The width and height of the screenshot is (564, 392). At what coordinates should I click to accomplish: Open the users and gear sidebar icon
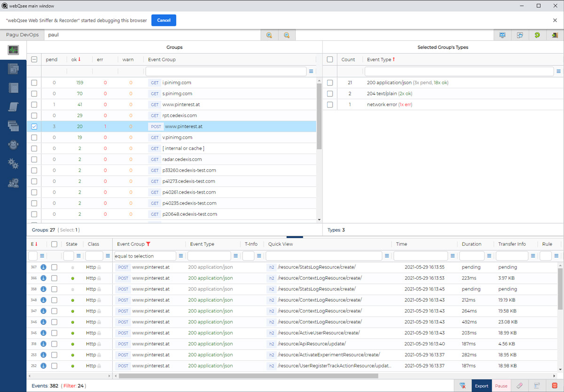13,183
